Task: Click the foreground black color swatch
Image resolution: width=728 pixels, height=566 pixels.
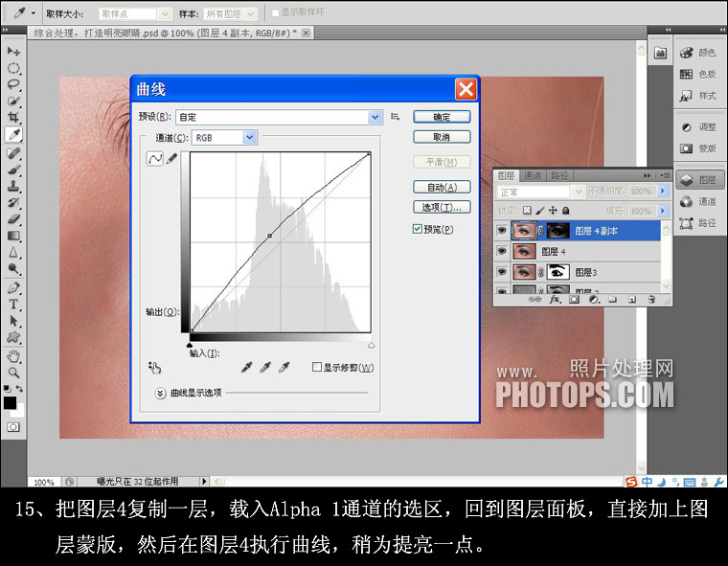Action: point(10,402)
